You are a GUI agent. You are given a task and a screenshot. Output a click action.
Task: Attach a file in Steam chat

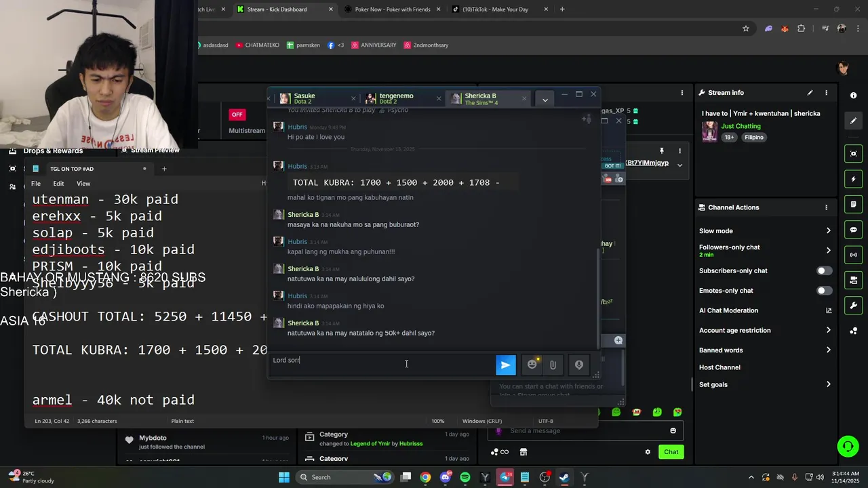pos(553,365)
